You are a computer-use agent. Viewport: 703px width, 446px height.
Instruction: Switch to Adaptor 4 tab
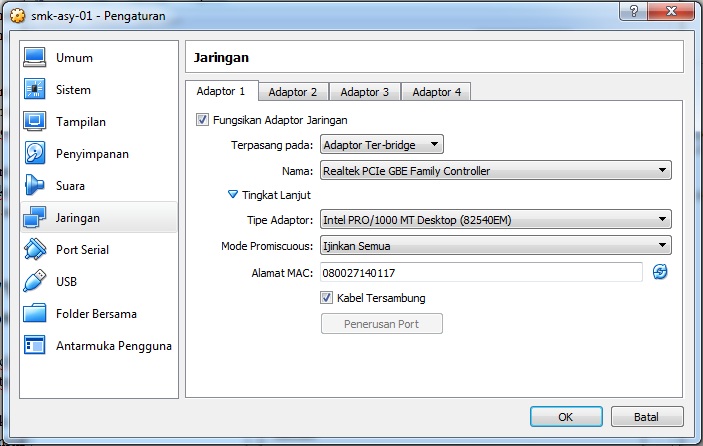(x=436, y=92)
